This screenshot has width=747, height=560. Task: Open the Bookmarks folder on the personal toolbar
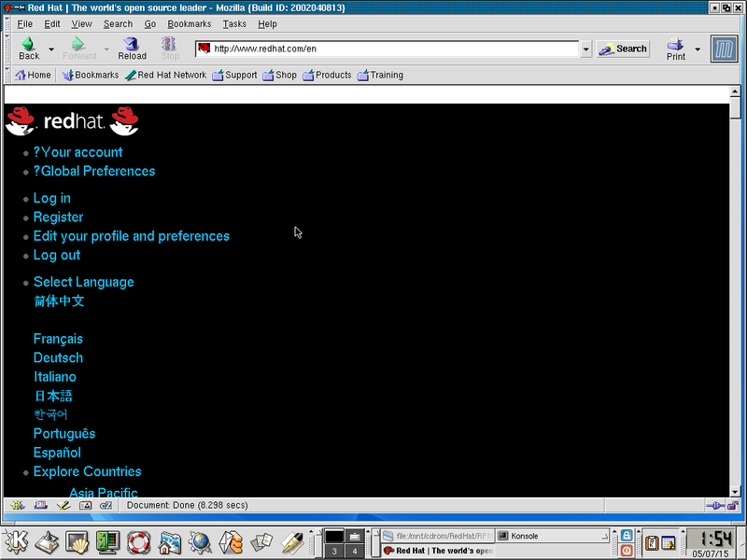[90, 75]
